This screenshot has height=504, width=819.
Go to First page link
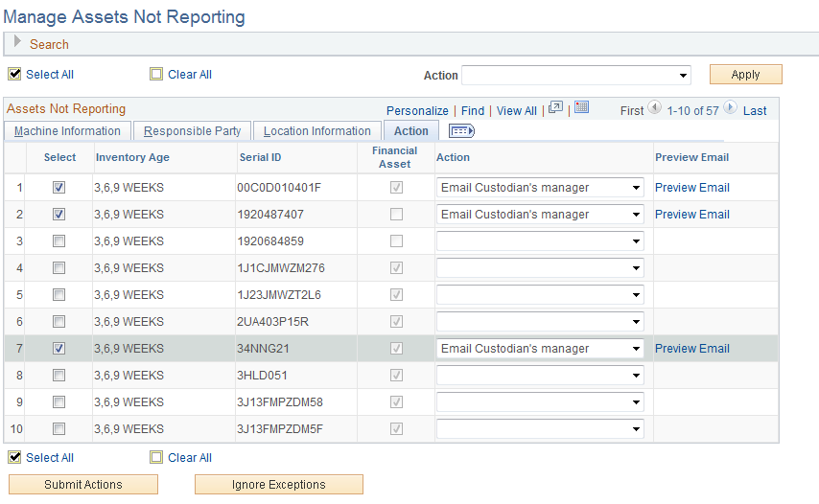pyautogui.click(x=632, y=110)
